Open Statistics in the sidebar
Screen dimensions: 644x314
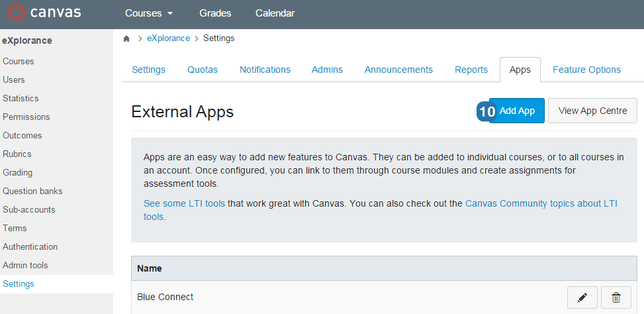point(21,99)
